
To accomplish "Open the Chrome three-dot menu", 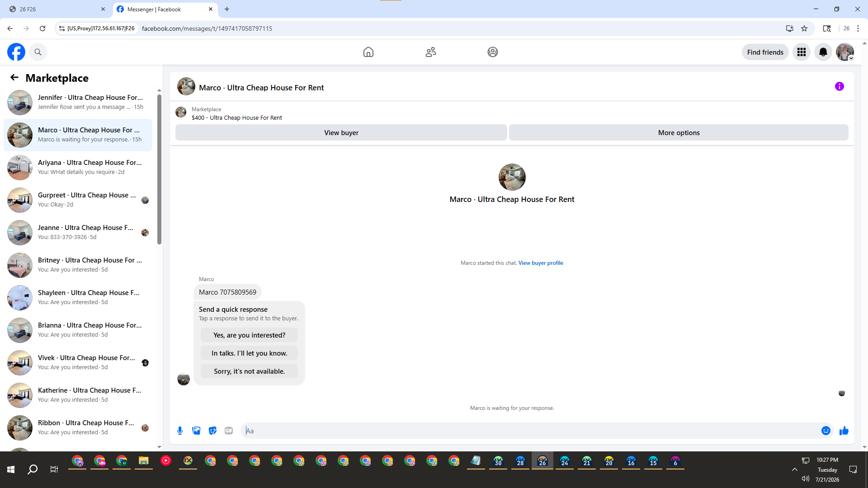I will (858, 28).
